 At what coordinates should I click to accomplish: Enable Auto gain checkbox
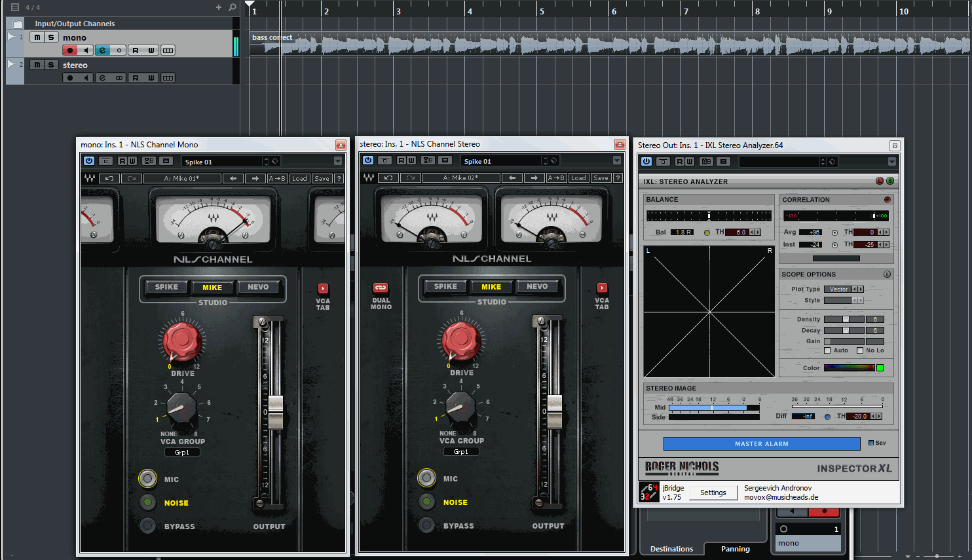827,350
